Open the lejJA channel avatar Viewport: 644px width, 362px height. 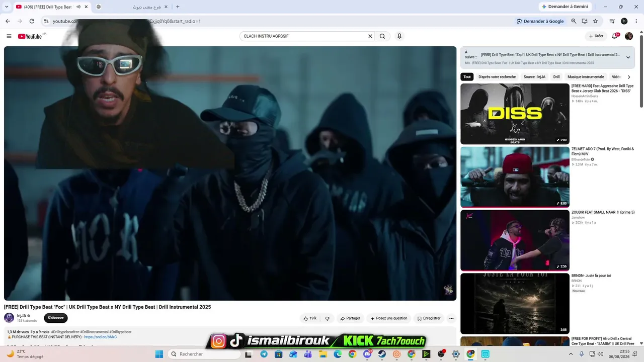point(9,318)
